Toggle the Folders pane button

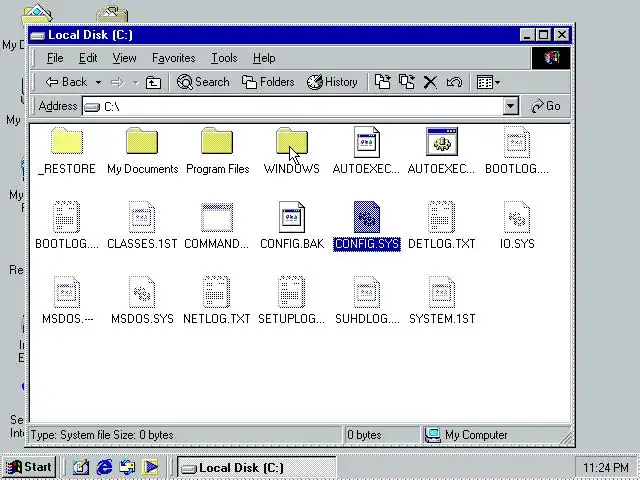[x=268, y=82]
